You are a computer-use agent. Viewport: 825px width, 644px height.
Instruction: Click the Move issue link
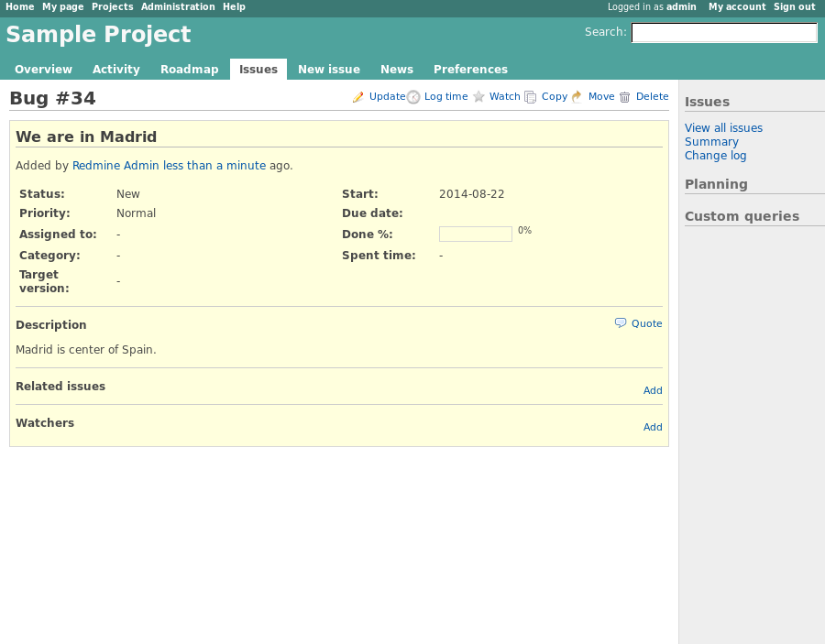click(x=601, y=96)
